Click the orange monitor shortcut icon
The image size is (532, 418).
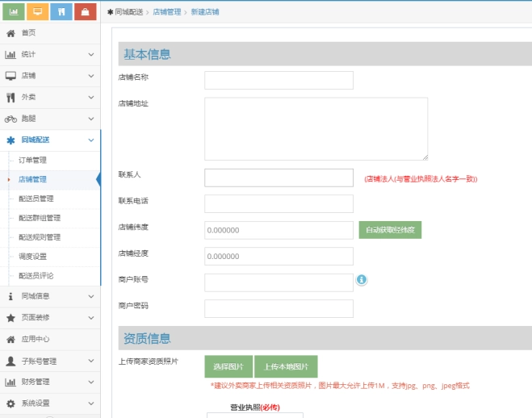[37, 12]
